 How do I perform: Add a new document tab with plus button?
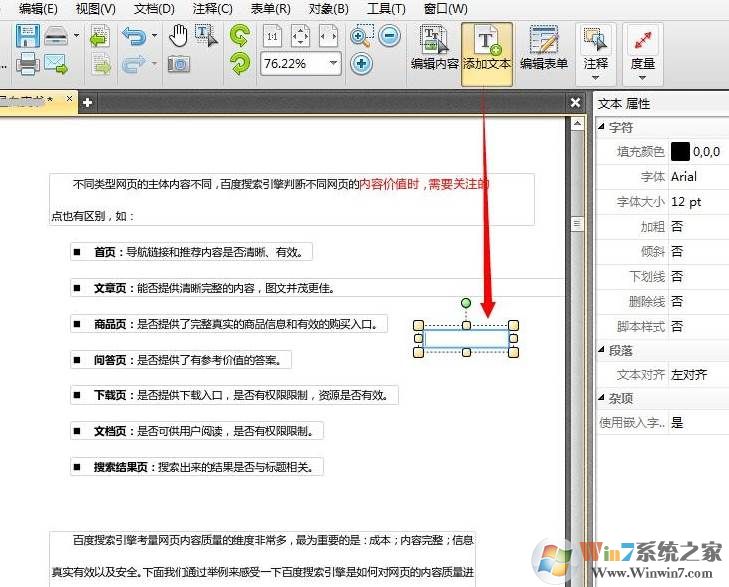tap(87, 102)
